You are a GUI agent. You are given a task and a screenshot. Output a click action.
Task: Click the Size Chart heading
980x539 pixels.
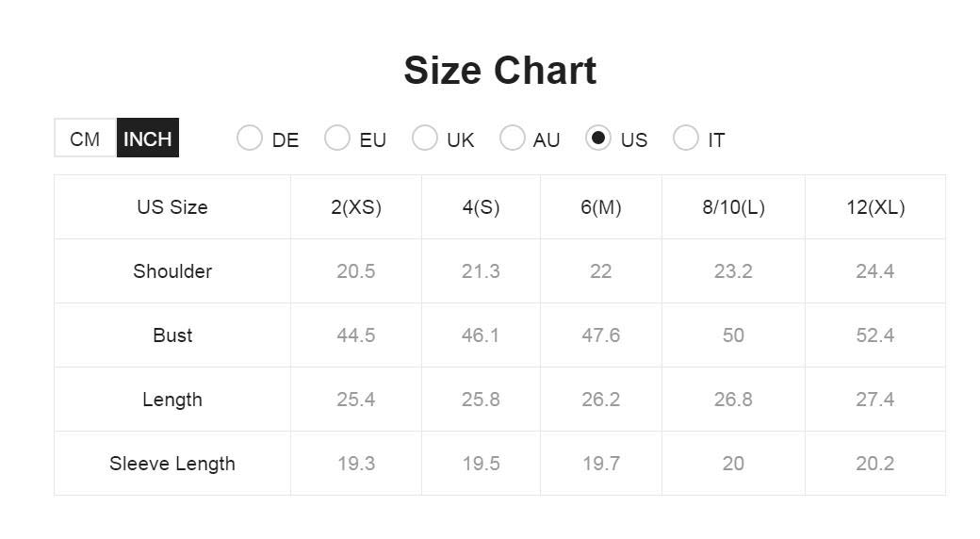pos(500,70)
